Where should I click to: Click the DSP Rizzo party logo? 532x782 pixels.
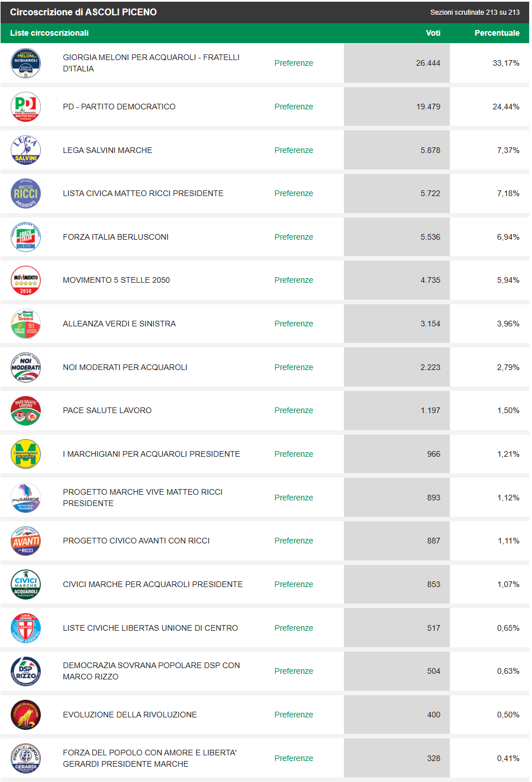pyautogui.click(x=25, y=671)
